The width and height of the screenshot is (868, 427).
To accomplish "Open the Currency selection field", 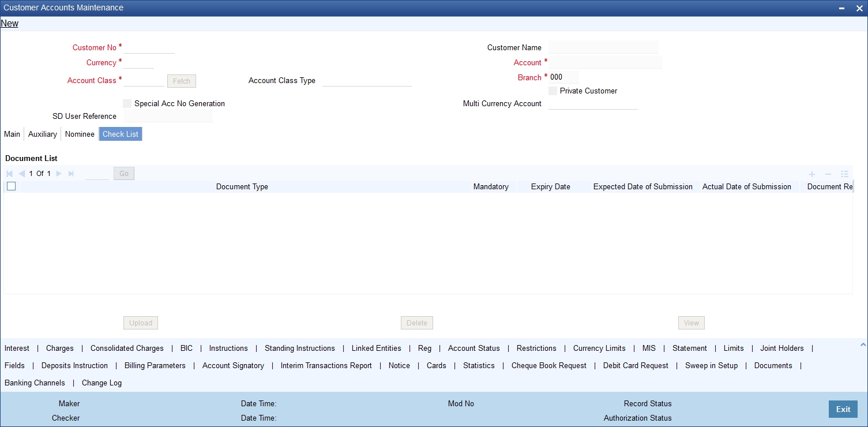I will [x=138, y=63].
